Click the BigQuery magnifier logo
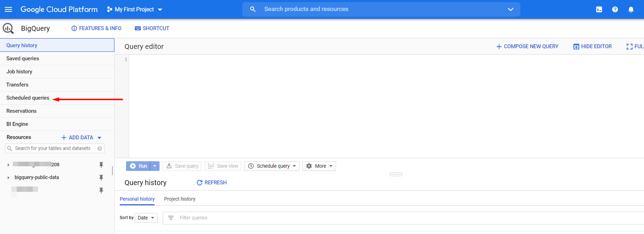This screenshot has width=644, height=234. click(x=8, y=28)
